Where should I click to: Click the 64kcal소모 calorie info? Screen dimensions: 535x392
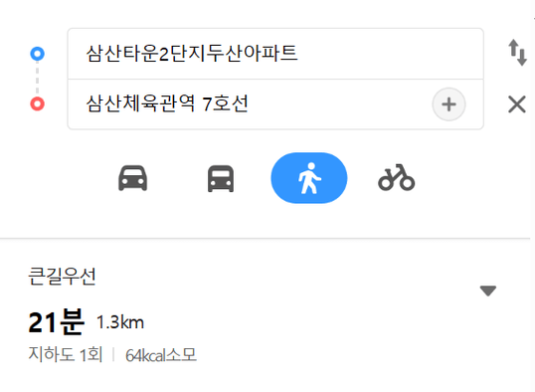tap(161, 355)
